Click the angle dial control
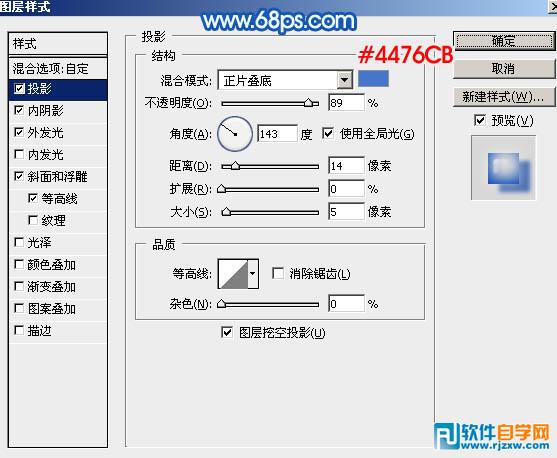This screenshot has height=458, width=557. 234,134
